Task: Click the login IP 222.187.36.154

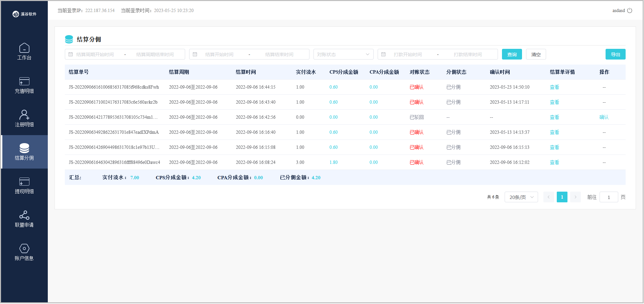Action: point(100,10)
